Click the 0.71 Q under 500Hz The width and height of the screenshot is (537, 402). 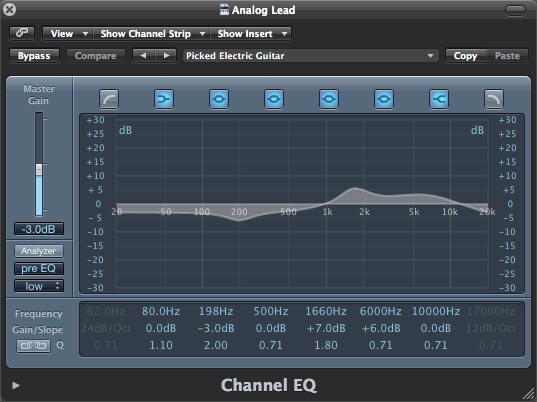coord(271,345)
